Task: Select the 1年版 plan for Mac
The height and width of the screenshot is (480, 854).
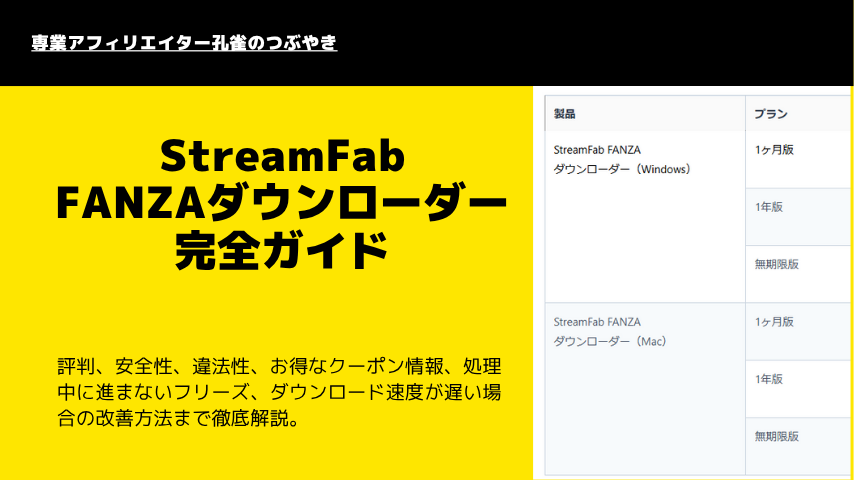Action: [x=769, y=379]
